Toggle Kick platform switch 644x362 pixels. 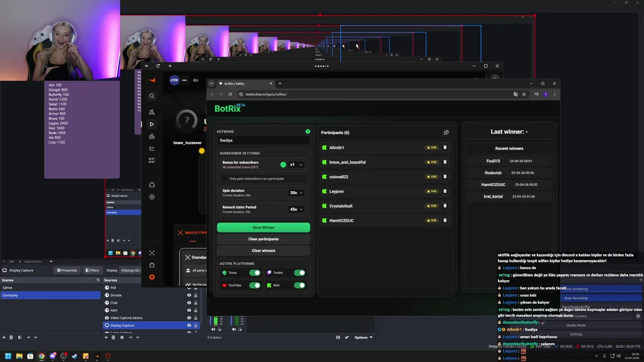point(299,285)
